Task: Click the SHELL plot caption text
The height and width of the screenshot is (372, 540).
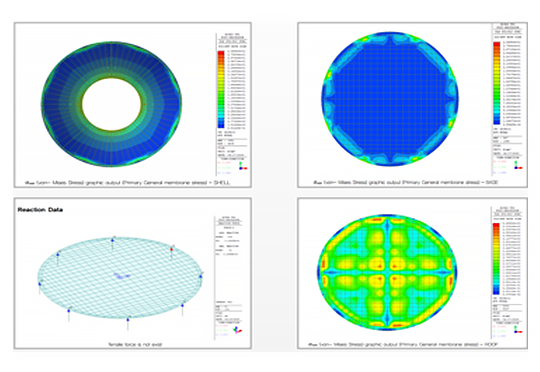Action: coord(128,183)
